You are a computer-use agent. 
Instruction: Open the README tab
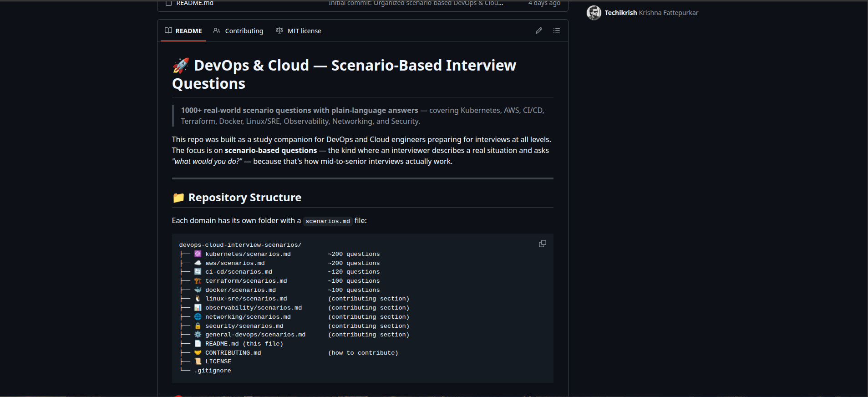pos(183,31)
